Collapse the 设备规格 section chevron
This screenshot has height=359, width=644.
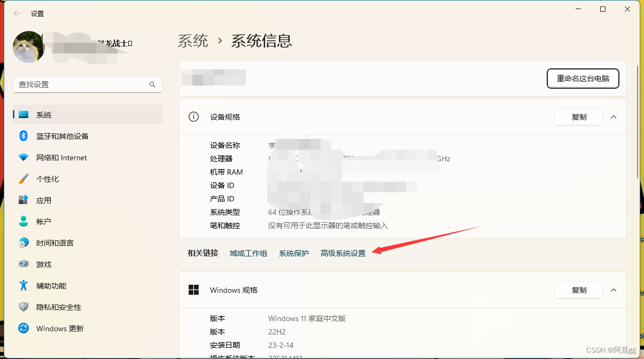[614, 117]
